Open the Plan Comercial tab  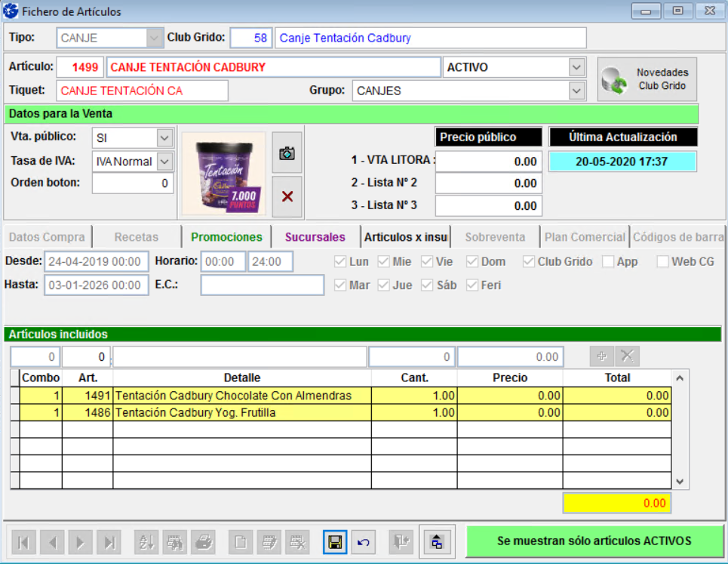pyautogui.click(x=585, y=237)
